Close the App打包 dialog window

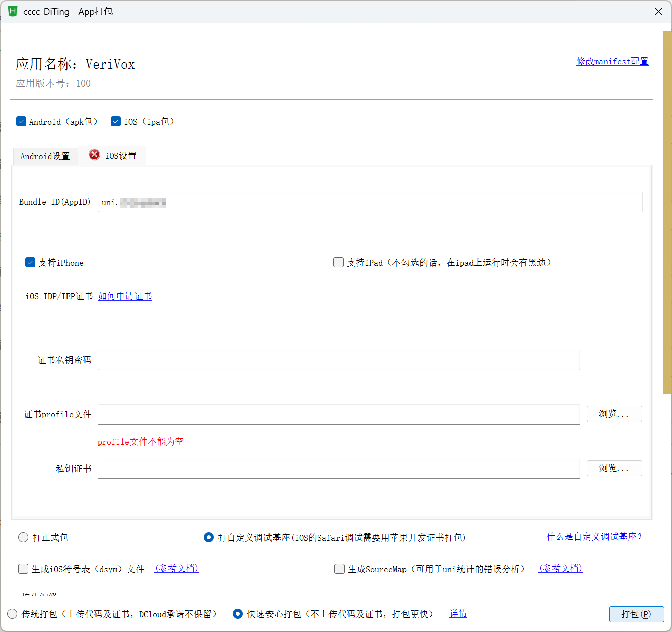coord(658,11)
